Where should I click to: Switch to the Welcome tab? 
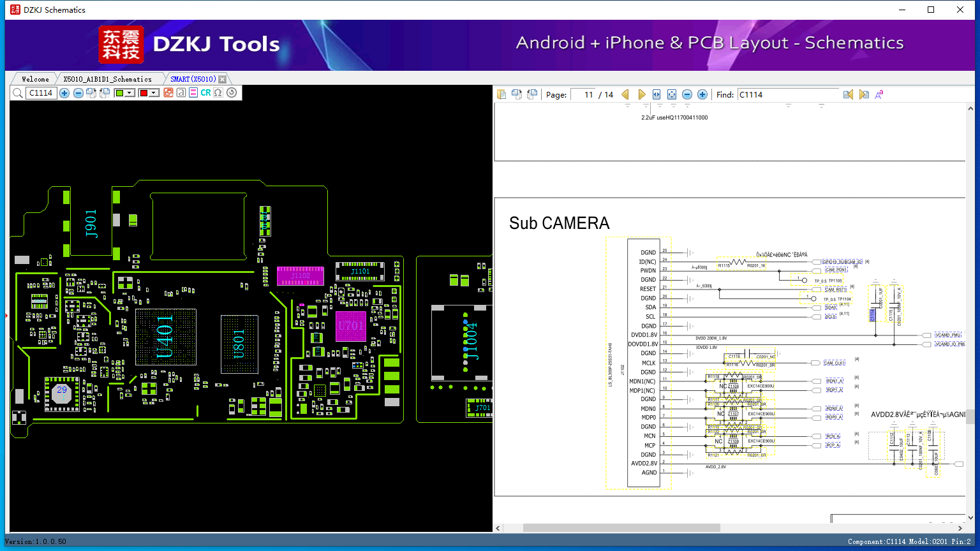click(35, 79)
